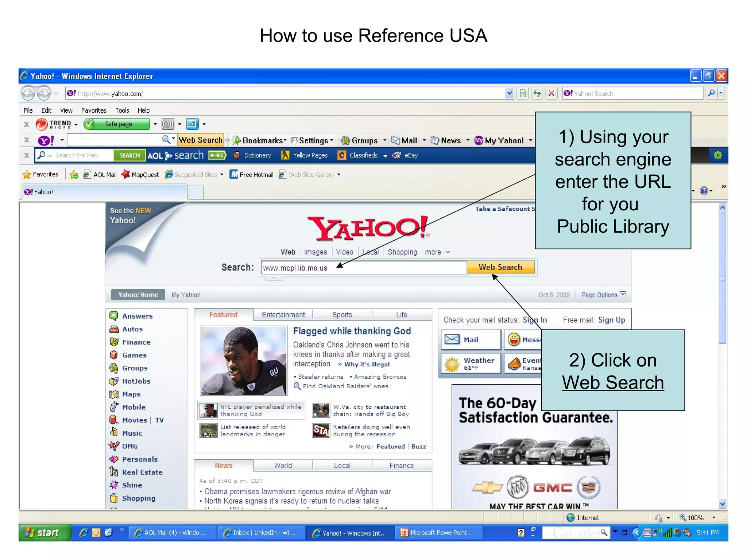The image size is (747, 560).
Task: Click the browser Forward arrow button
Action: (x=44, y=93)
